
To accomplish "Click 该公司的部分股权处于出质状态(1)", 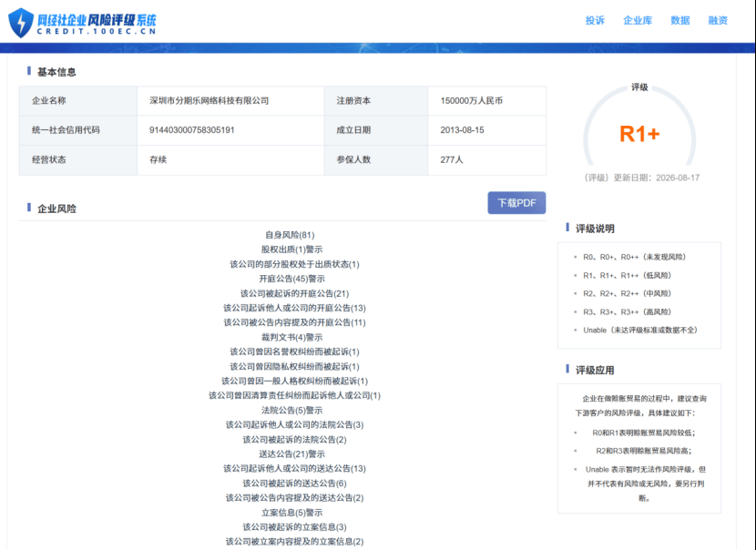I will [294, 264].
